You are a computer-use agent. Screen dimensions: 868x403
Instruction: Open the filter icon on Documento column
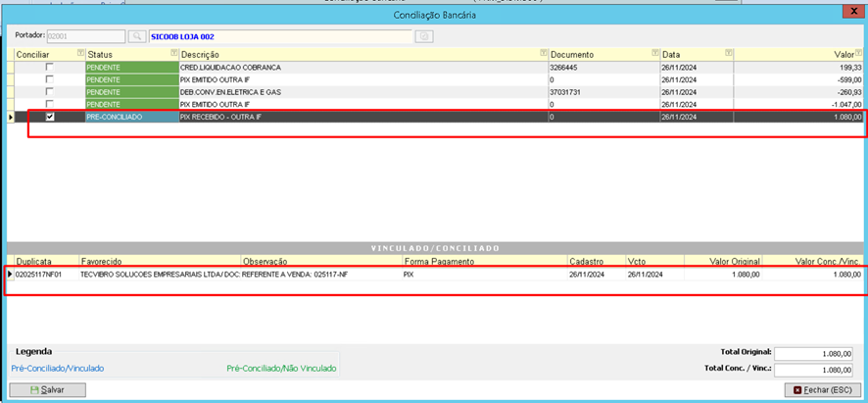tap(652, 53)
